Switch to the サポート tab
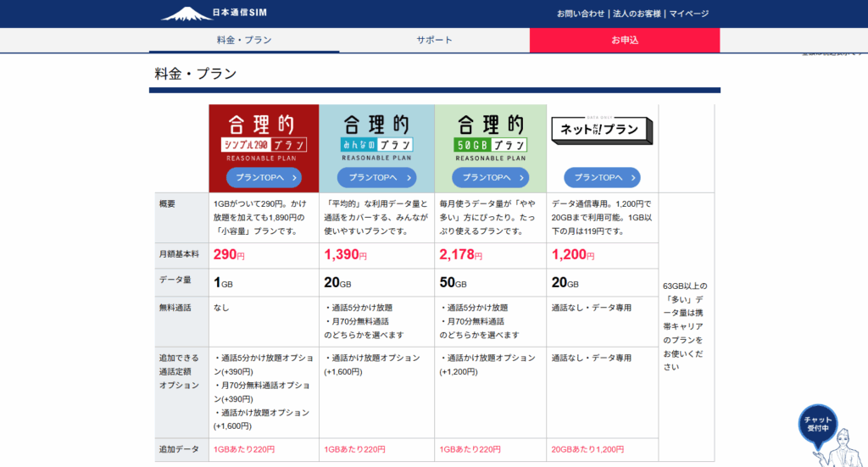Screen dimensions: 868x467 pyautogui.click(x=435, y=40)
